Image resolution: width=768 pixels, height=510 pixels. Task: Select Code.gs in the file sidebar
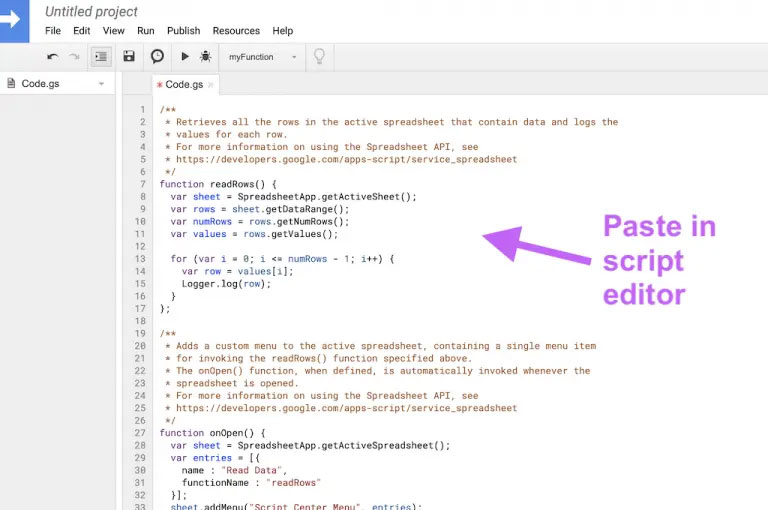pos(40,84)
